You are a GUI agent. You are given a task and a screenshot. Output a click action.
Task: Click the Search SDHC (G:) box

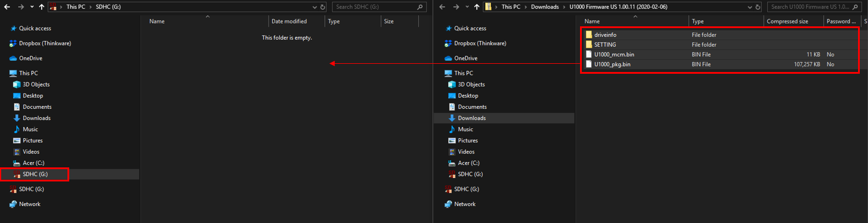point(379,7)
